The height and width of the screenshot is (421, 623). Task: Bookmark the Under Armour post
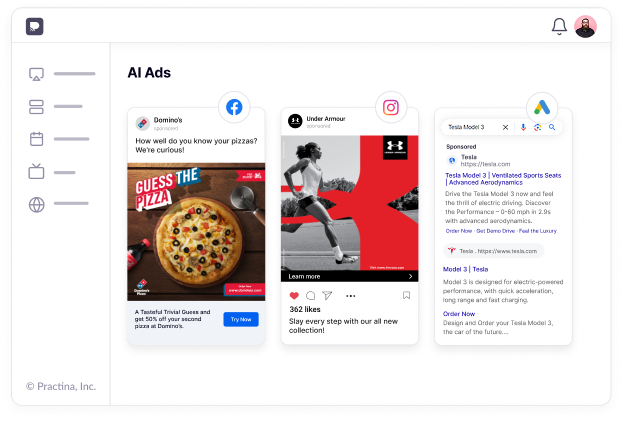[x=406, y=295]
